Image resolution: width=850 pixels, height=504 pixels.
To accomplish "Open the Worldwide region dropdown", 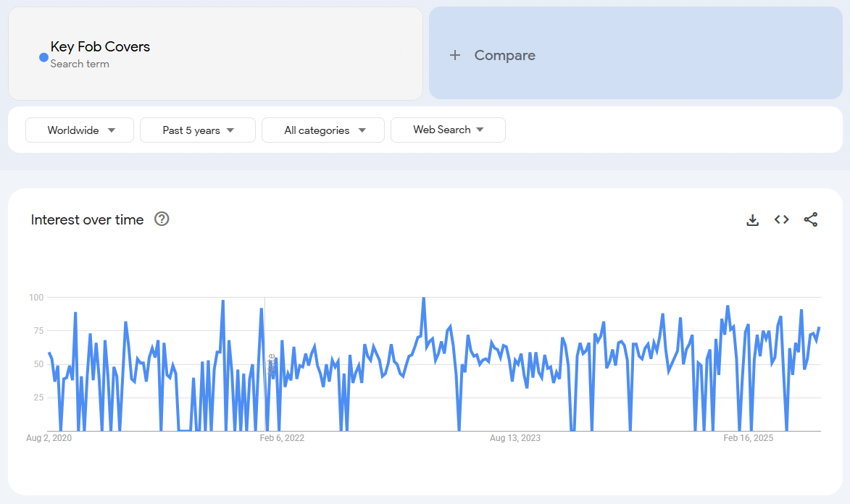I will 80,130.
